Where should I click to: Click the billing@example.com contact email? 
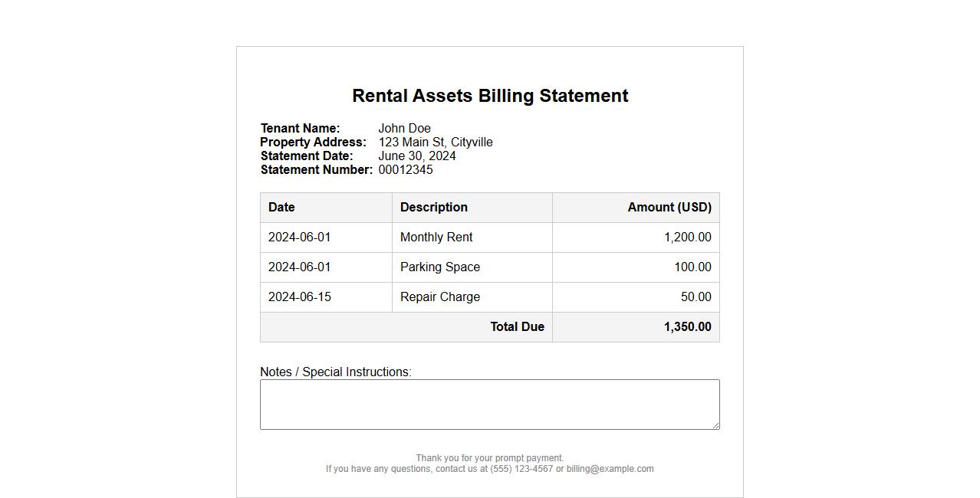[x=610, y=469]
